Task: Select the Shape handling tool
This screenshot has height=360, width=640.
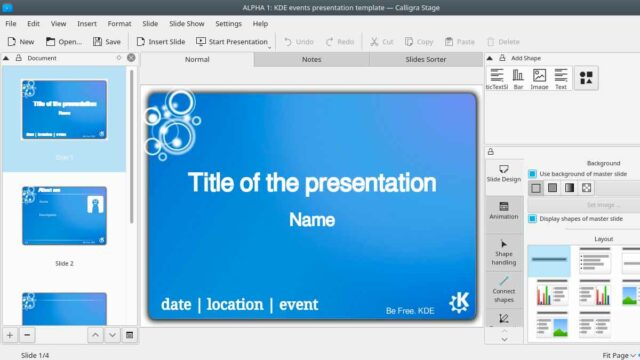Action: 504,253
